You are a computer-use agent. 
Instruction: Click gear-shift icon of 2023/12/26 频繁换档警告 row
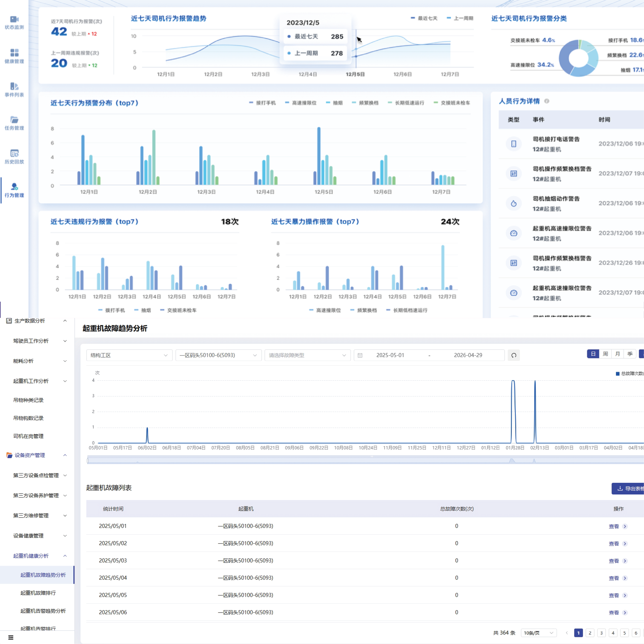[x=514, y=263]
